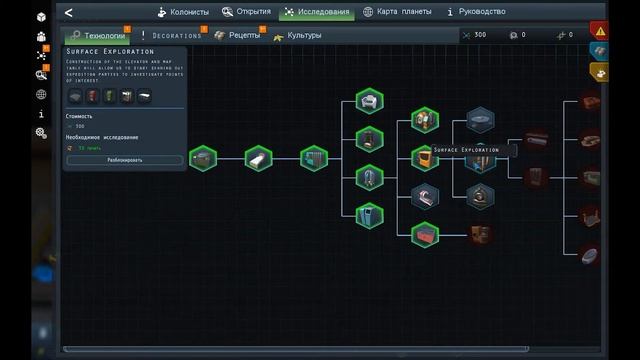The width and height of the screenshot is (640, 360).
Task: Open the Карта планеты tab
Action: (397, 12)
